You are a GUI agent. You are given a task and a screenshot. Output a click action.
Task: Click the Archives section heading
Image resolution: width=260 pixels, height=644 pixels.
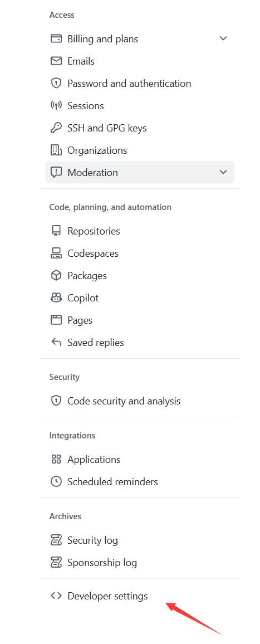(x=65, y=516)
